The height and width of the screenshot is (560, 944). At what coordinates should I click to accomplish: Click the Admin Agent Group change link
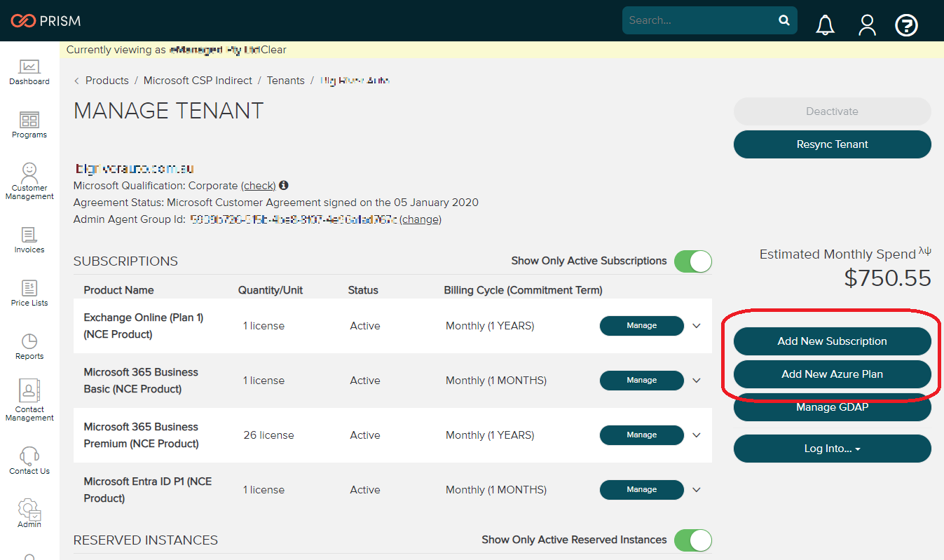[x=420, y=219]
